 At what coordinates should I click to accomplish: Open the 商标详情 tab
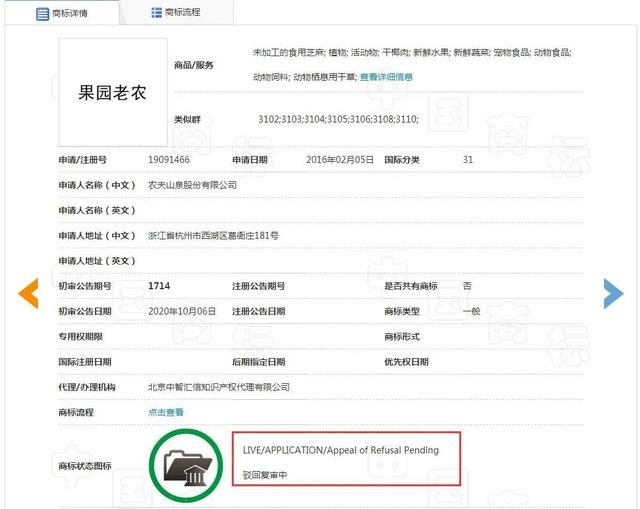coord(62,13)
